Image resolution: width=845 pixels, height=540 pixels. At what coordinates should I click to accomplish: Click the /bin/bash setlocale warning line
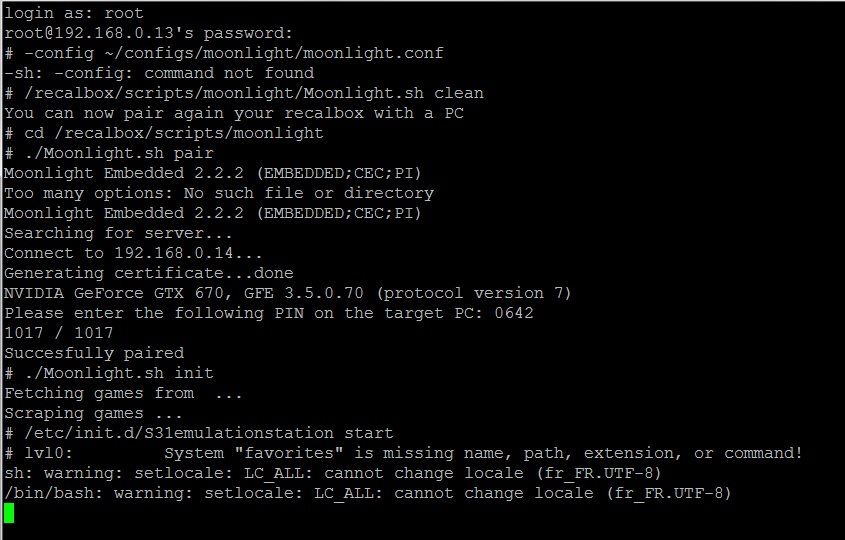[368, 493]
